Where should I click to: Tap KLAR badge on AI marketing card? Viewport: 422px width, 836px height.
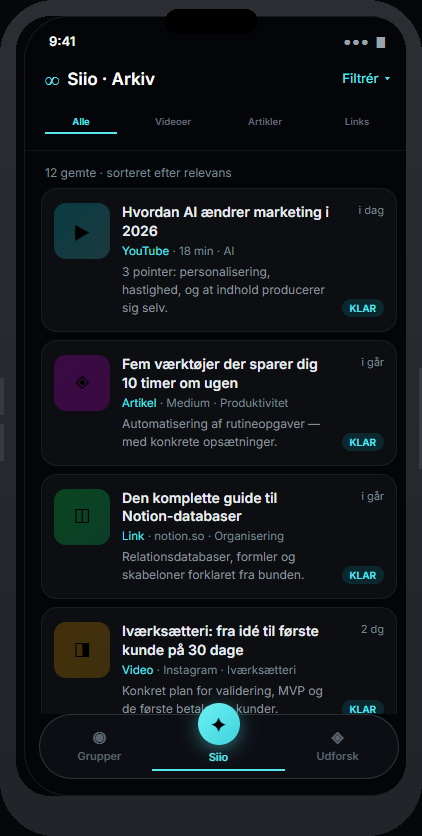coord(363,308)
